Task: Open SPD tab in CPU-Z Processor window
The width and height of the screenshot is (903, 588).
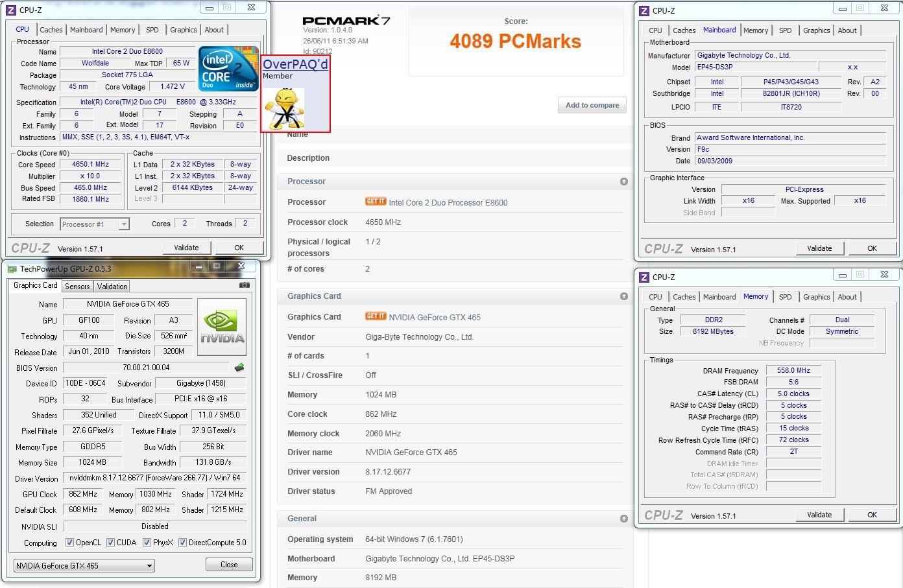Action: (x=152, y=30)
